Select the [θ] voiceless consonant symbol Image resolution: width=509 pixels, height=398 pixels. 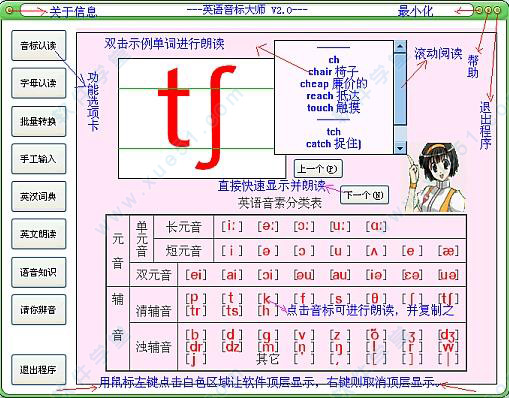pos(376,298)
